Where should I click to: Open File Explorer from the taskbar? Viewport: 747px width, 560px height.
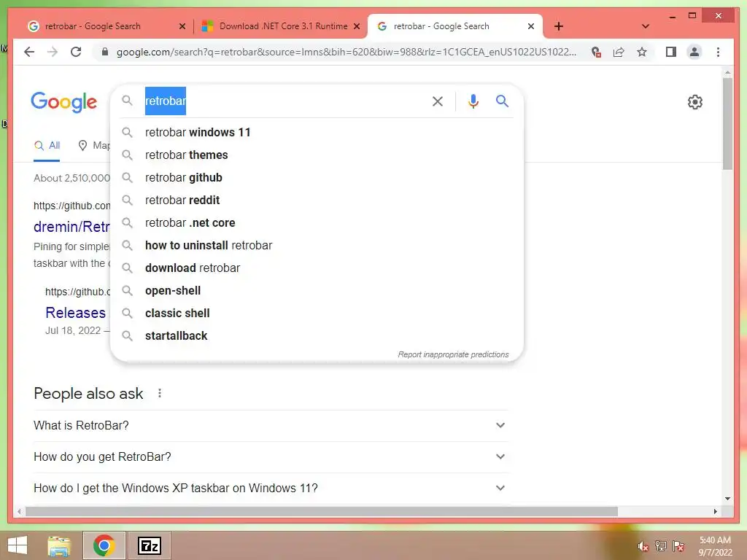point(59,545)
